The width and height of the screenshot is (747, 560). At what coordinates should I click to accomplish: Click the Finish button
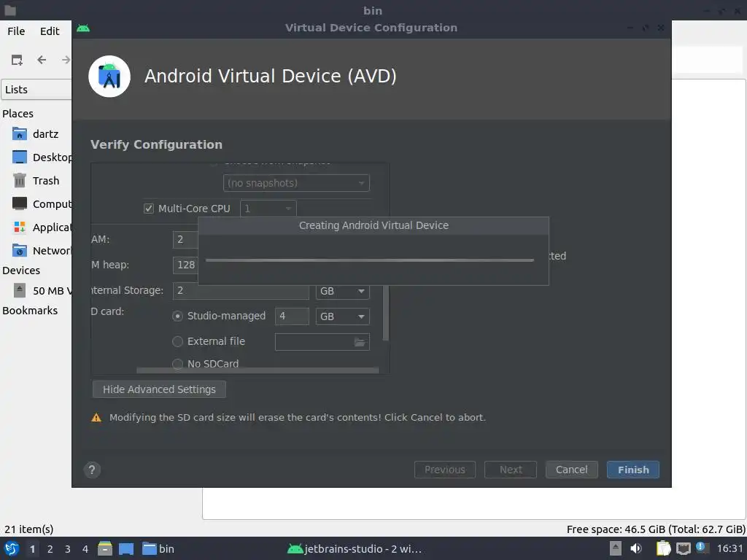pos(633,470)
